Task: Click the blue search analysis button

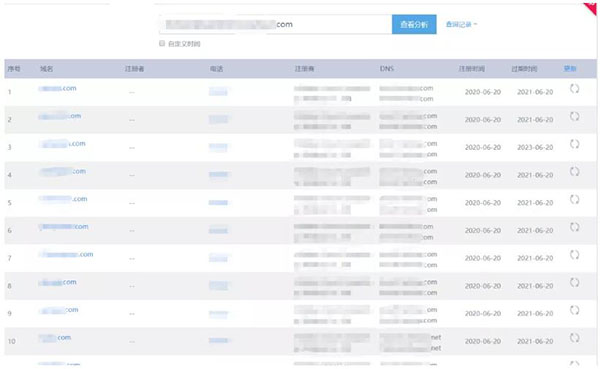Action: click(414, 24)
